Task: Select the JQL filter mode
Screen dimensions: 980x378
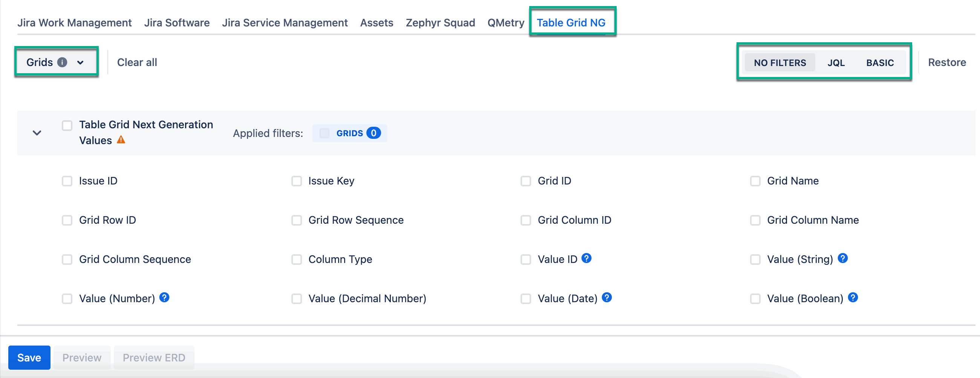Action: coord(836,62)
